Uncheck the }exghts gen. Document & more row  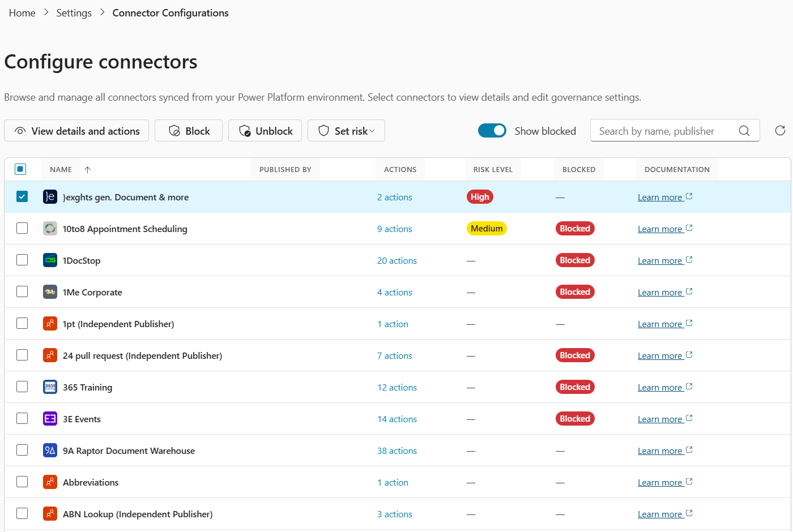(22, 196)
